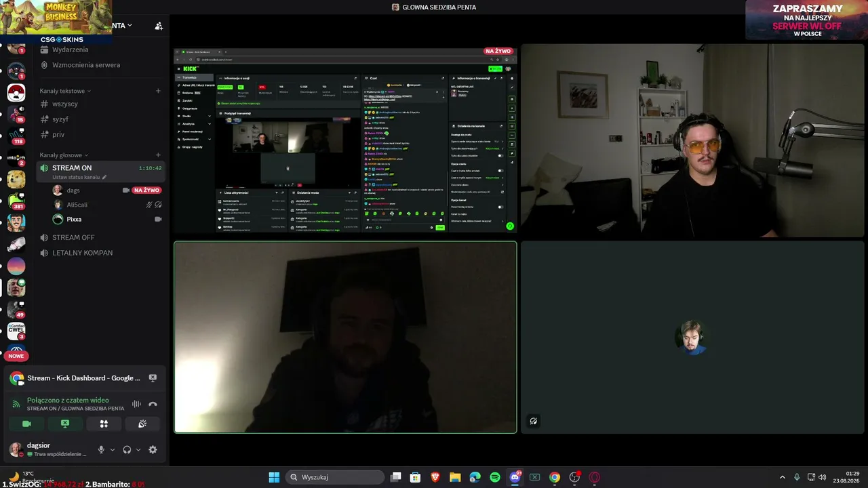Select the webcam tile with orange glasses

[x=692, y=140]
